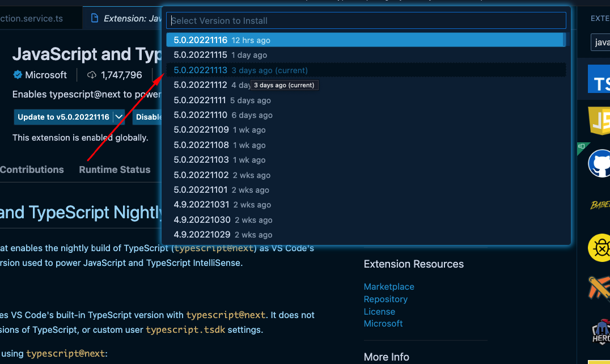Image resolution: width=610 pixels, height=364 pixels.
Task: Select the yellow bug debugger extension icon
Action: click(599, 248)
